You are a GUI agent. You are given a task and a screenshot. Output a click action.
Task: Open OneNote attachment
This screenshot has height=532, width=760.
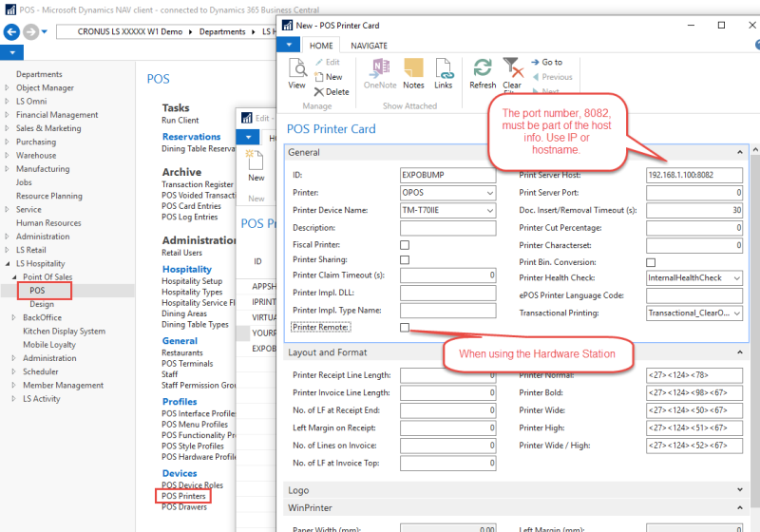coord(380,74)
